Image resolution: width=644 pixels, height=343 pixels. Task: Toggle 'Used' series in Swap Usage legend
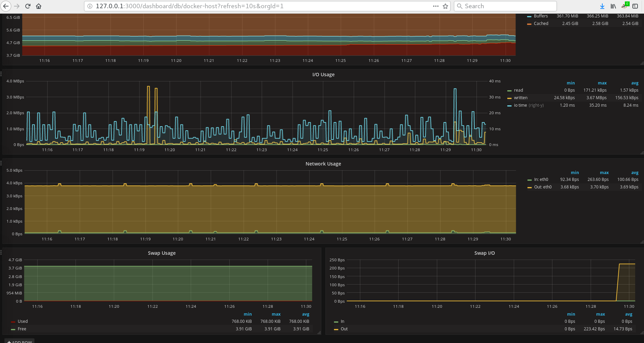click(x=23, y=321)
